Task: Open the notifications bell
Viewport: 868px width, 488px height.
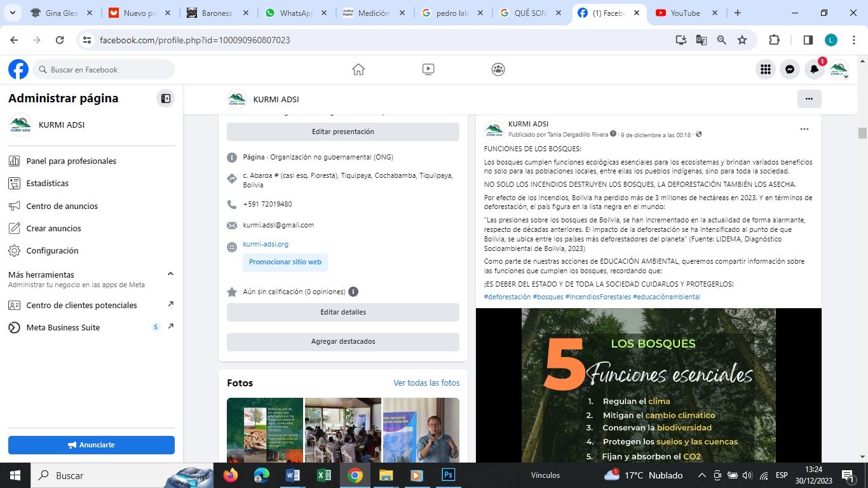Action: point(814,69)
